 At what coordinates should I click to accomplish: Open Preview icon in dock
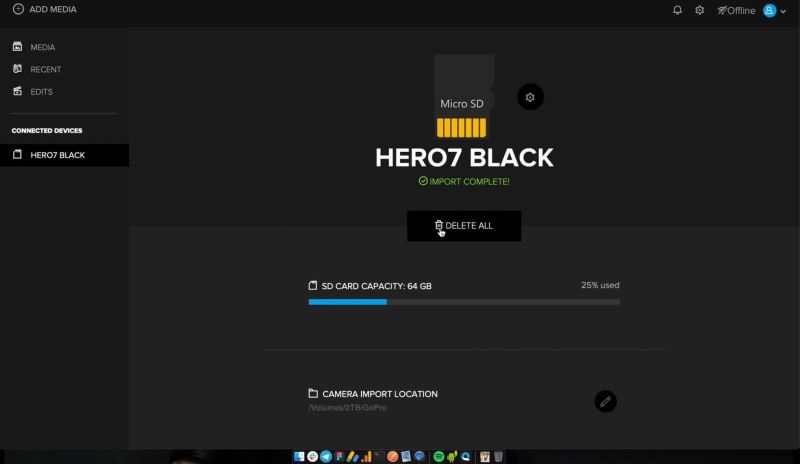[x=406, y=456]
